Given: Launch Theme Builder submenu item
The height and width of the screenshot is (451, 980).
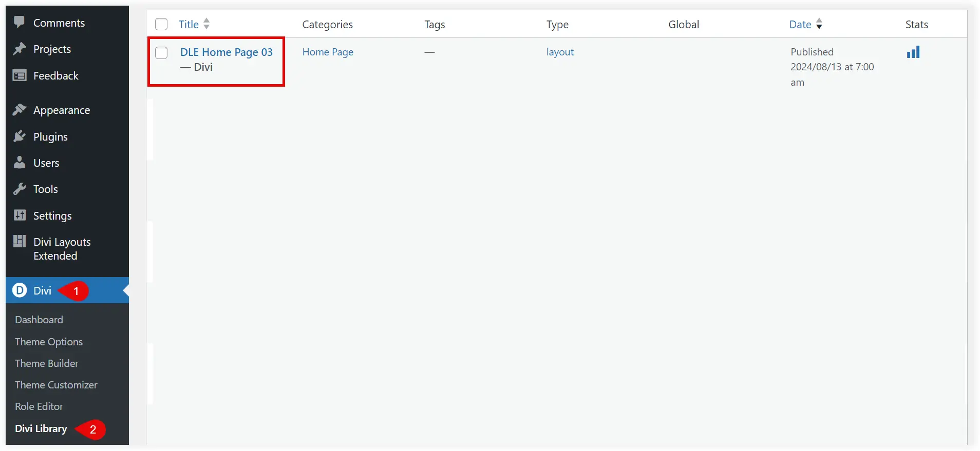Looking at the screenshot, I should point(47,363).
